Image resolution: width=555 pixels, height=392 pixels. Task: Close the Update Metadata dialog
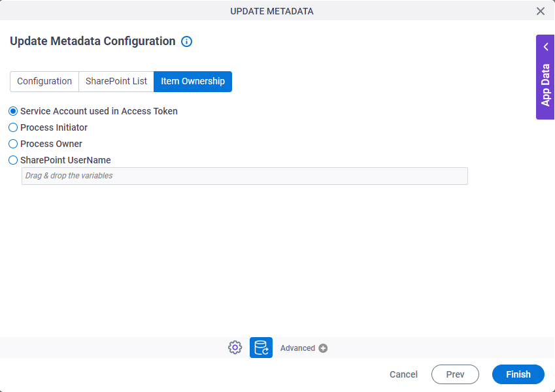[x=541, y=11]
